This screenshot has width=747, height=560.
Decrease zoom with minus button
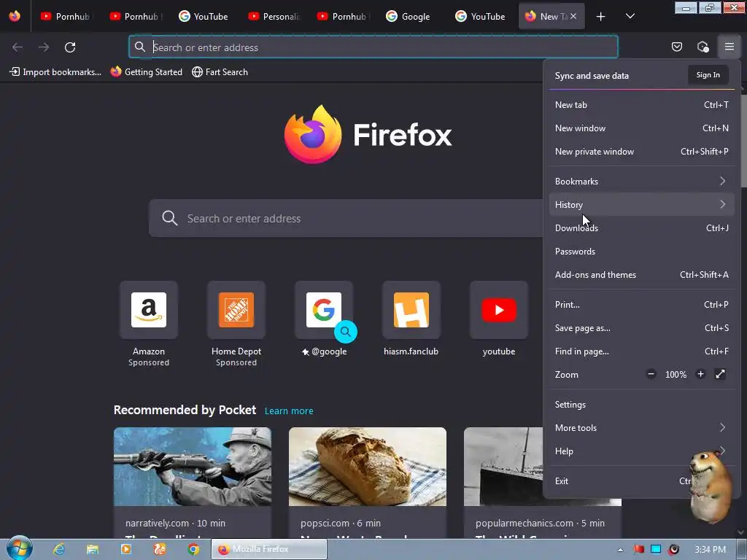(651, 374)
